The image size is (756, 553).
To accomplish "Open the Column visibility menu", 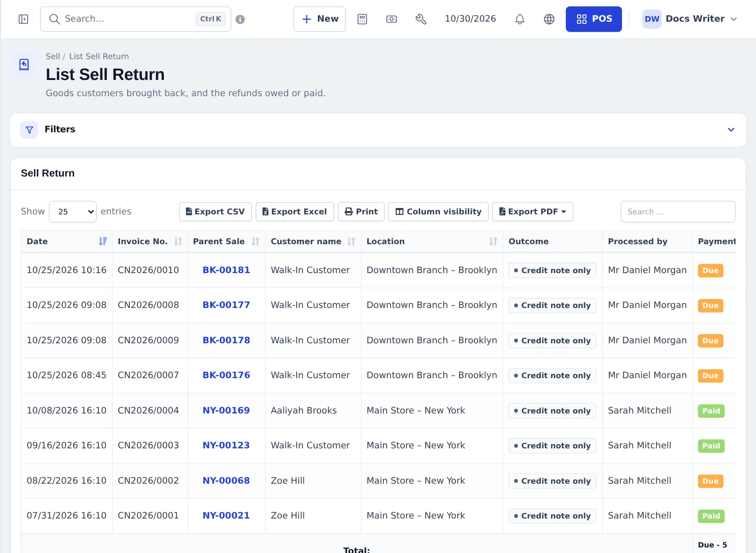I will click(x=439, y=211).
